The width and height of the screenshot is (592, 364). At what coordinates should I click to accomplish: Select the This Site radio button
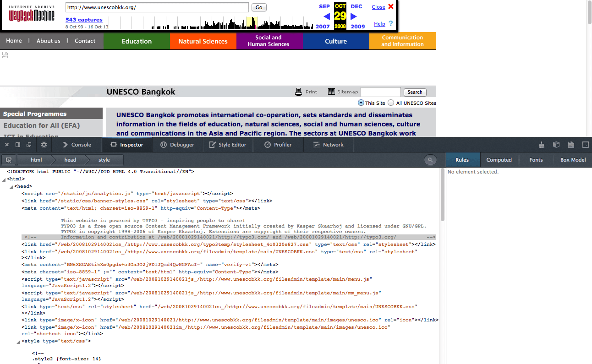click(361, 103)
